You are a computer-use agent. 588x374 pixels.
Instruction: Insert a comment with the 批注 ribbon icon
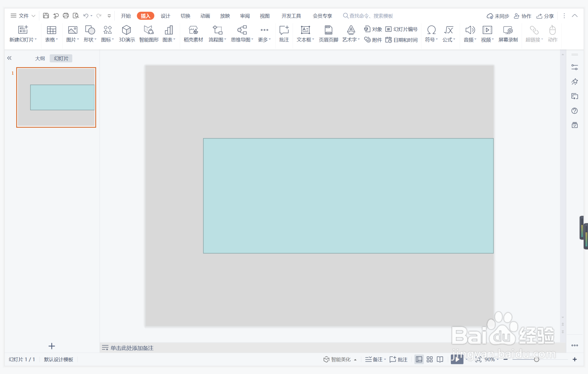coord(284,34)
